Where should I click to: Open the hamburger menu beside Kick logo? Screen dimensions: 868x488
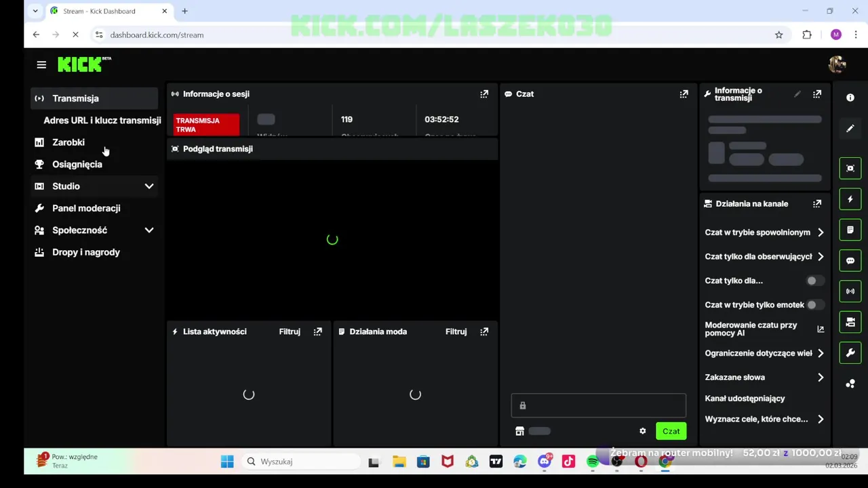(x=41, y=64)
